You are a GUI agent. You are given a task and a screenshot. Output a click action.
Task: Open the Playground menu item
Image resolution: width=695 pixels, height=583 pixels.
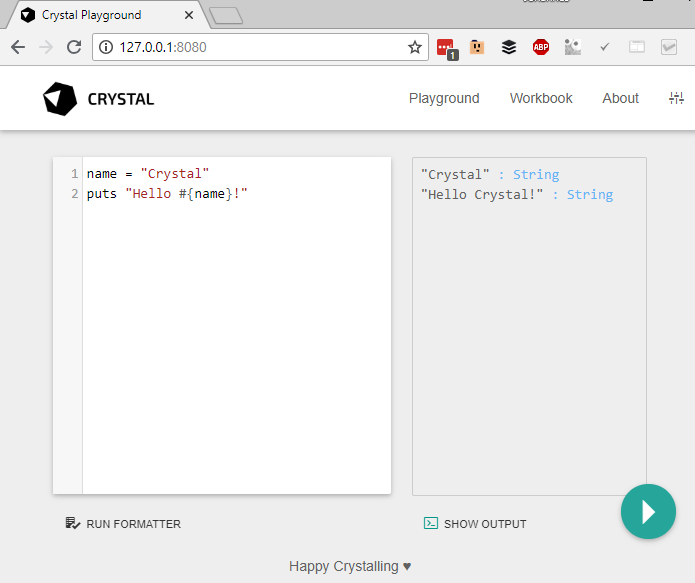444,98
